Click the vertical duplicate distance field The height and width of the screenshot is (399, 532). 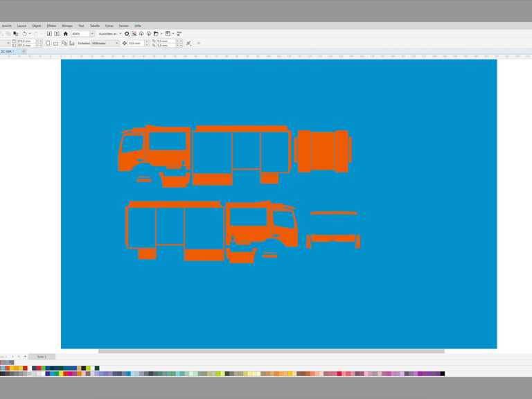166,45
